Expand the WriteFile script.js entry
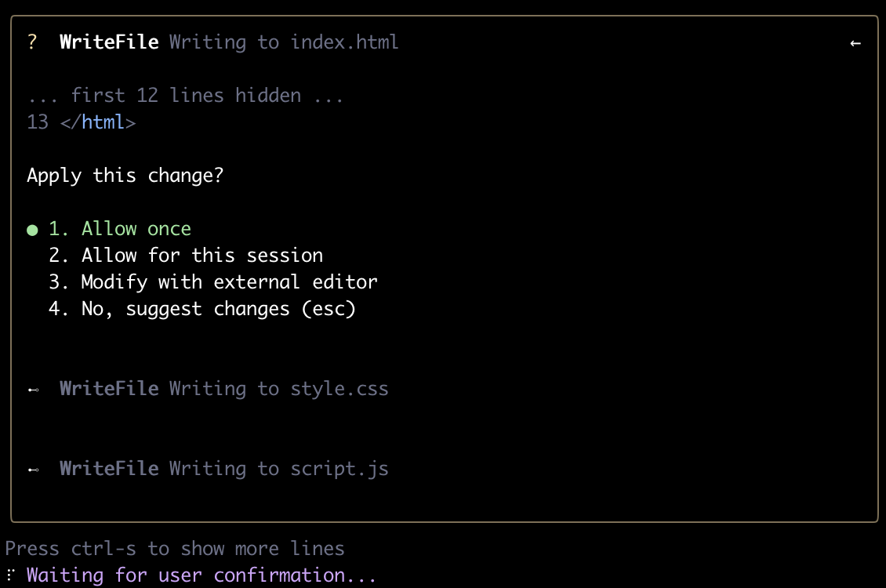This screenshot has height=588, width=886. pos(223,469)
